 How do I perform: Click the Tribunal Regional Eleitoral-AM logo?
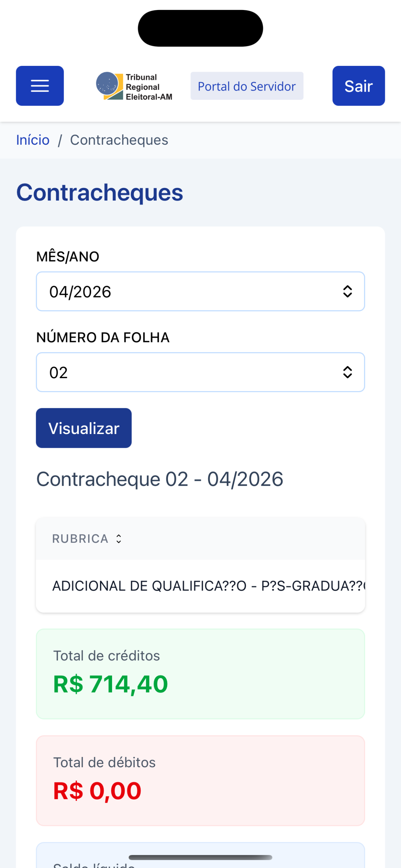click(134, 87)
